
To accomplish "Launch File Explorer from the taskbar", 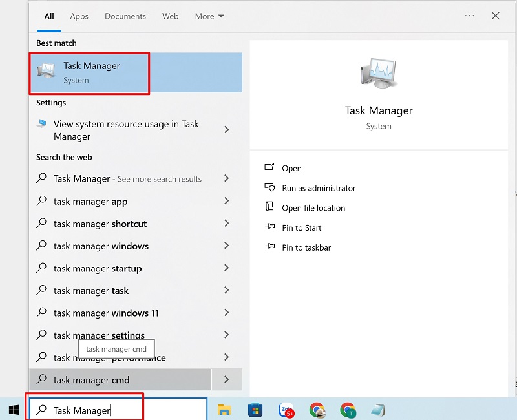I will click(x=223, y=410).
